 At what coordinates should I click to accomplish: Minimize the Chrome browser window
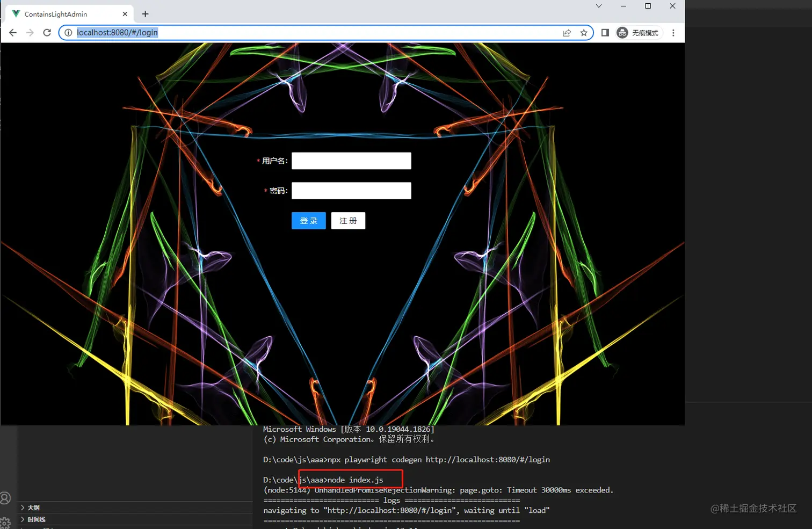(624, 6)
